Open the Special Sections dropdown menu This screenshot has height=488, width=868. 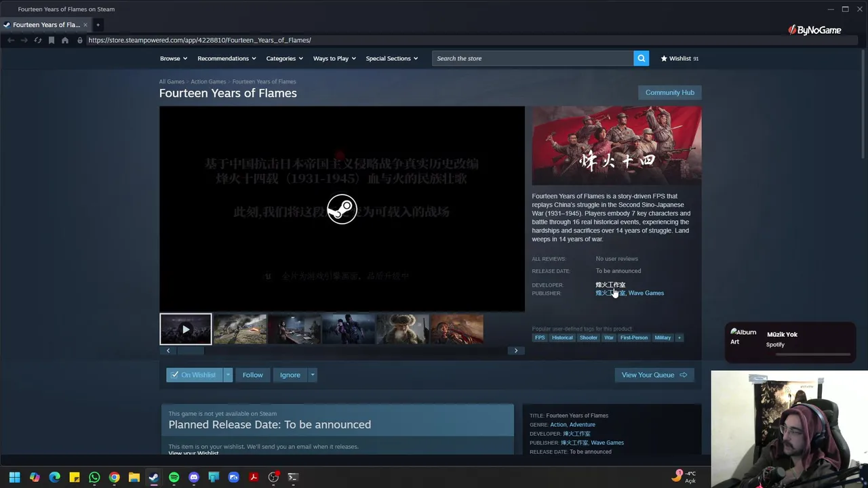click(x=392, y=58)
